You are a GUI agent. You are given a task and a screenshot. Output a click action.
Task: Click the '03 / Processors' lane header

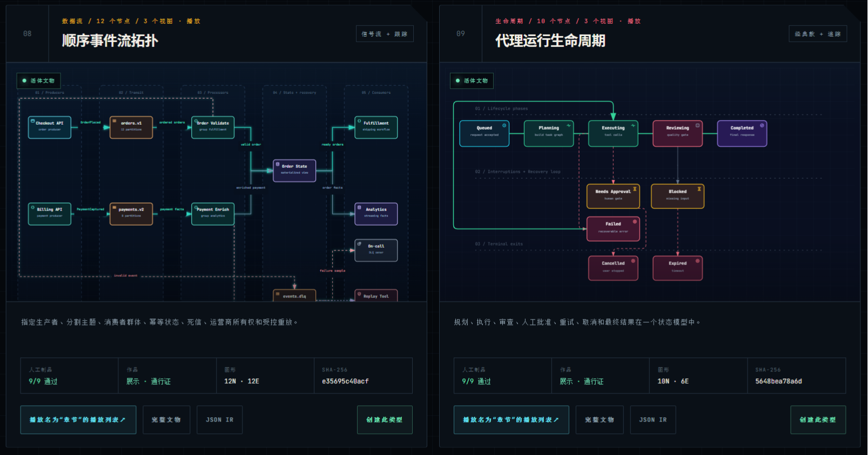[x=213, y=93]
